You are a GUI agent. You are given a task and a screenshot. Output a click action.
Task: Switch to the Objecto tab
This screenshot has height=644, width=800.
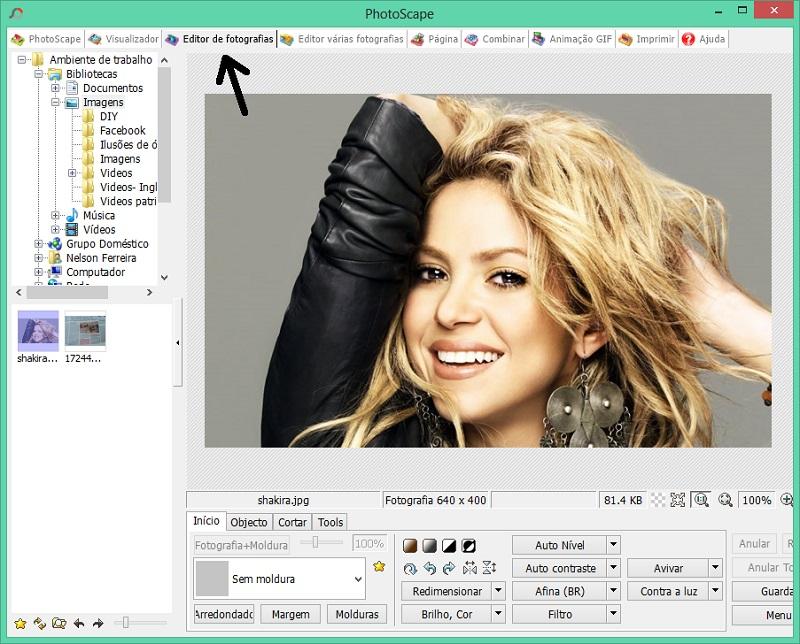point(249,522)
